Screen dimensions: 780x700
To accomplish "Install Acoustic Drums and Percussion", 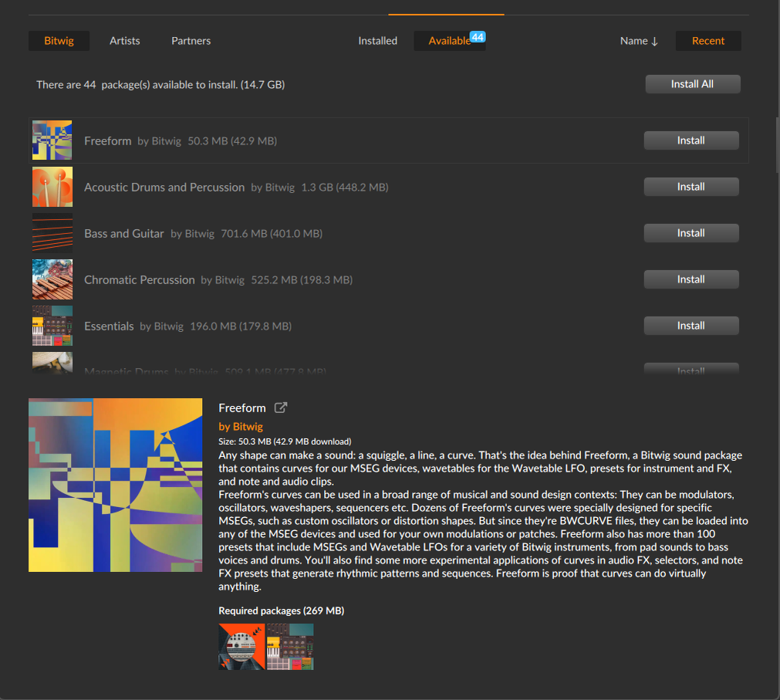I will click(691, 187).
